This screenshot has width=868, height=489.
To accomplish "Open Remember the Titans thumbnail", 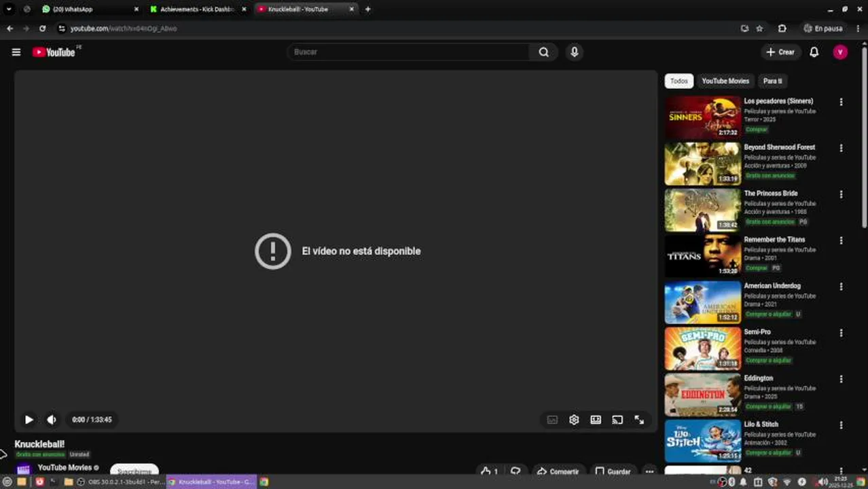I will click(702, 256).
